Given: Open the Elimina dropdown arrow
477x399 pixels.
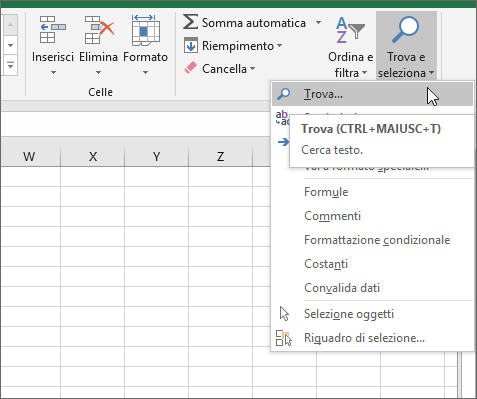Looking at the screenshot, I should click(98, 72).
